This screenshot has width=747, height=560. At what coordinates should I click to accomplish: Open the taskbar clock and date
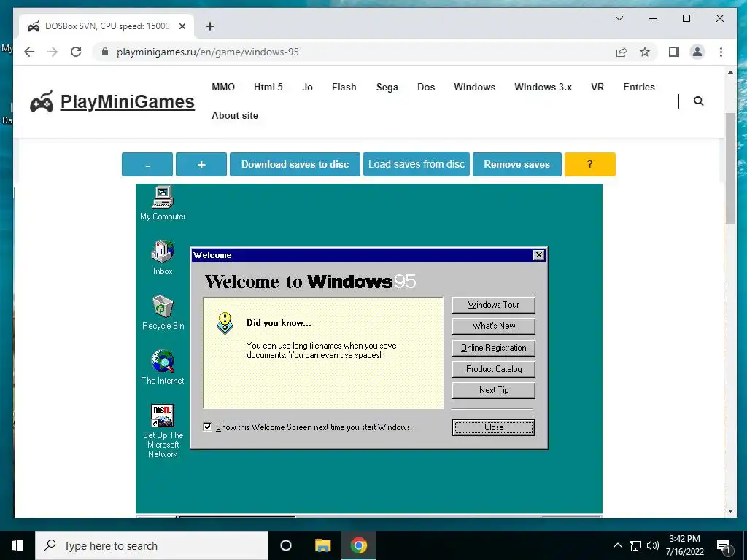[x=684, y=545]
